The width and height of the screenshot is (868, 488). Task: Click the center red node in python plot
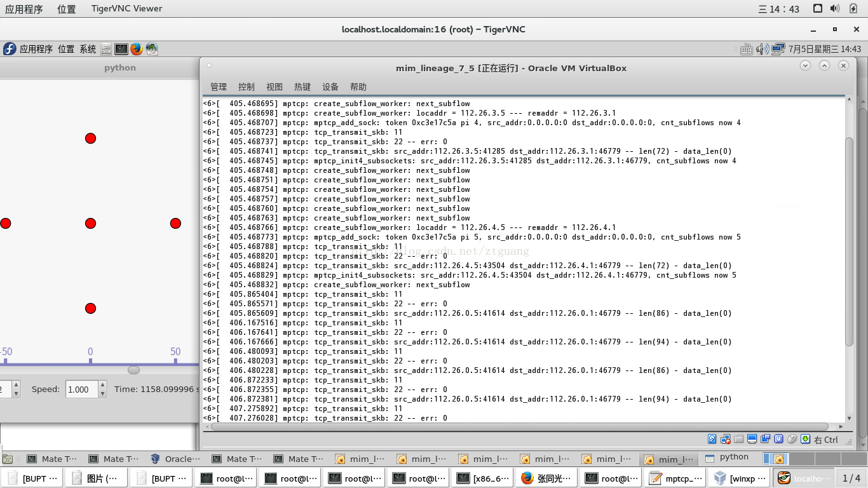90,223
